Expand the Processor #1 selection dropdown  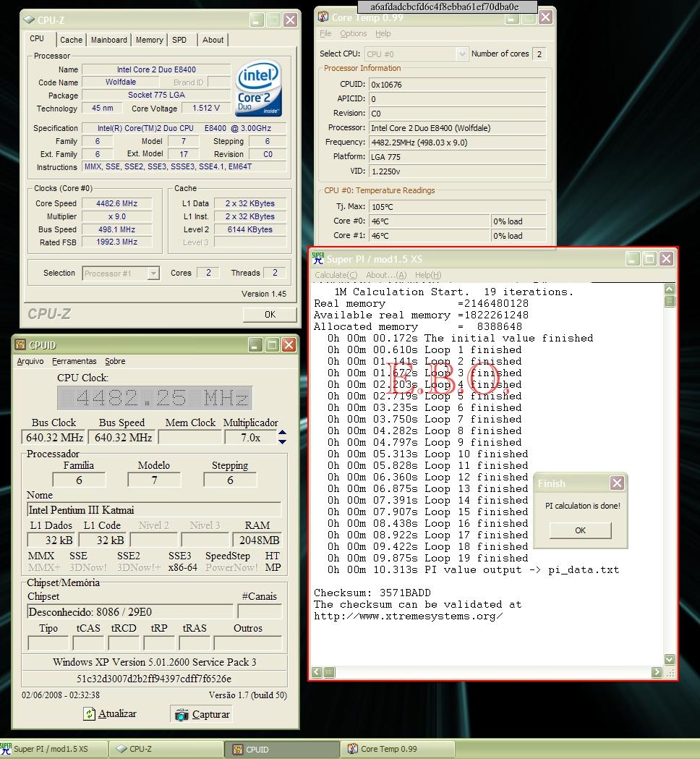pyautogui.click(x=153, y=274)
